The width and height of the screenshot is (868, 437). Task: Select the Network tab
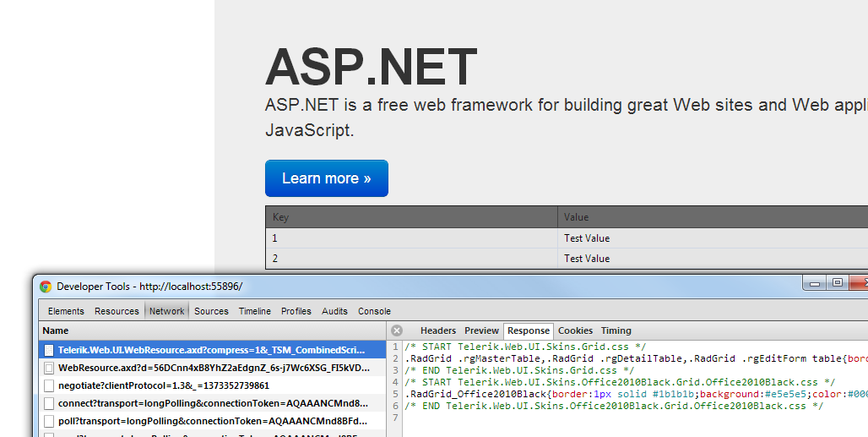tap(166, 311)
